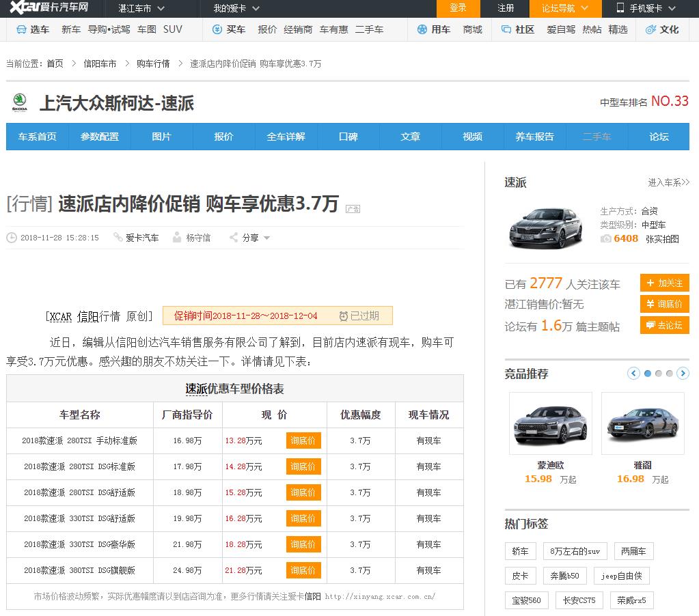Viewport: 699px width, 616px height.
Task: Click the share icon beside 分享
Action: (x=234, y=238)
